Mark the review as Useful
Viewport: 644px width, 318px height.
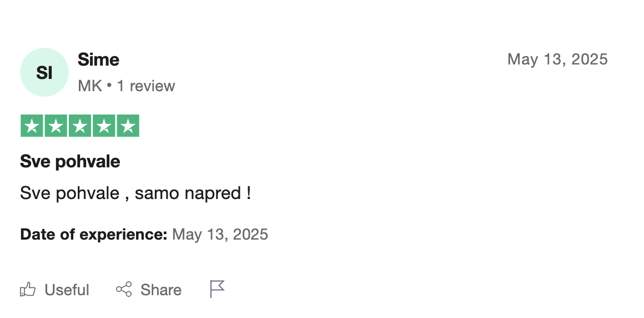coord(67,290)
